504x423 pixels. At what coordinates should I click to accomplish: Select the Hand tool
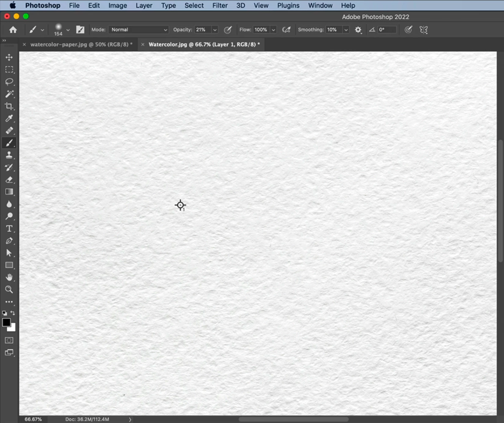[x=9, y=277]
